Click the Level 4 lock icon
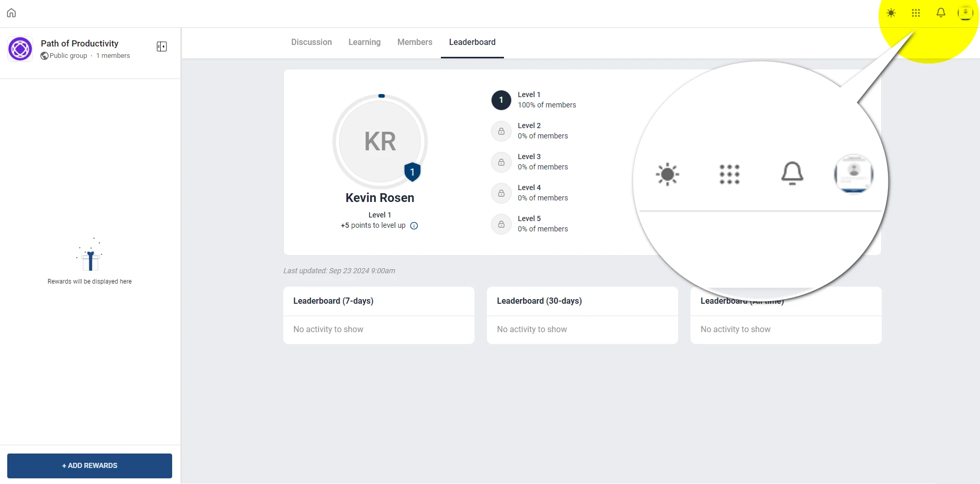Image resolution: width=980 pixels, height=484 pixels. (x=501, y=193)
